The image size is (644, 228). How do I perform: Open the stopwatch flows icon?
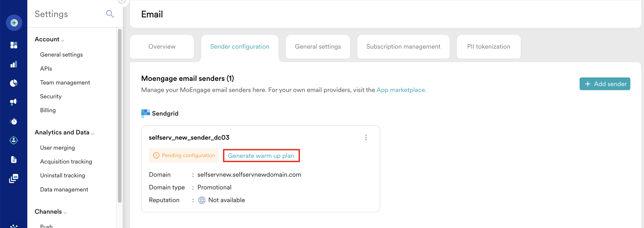pos(14,121)
